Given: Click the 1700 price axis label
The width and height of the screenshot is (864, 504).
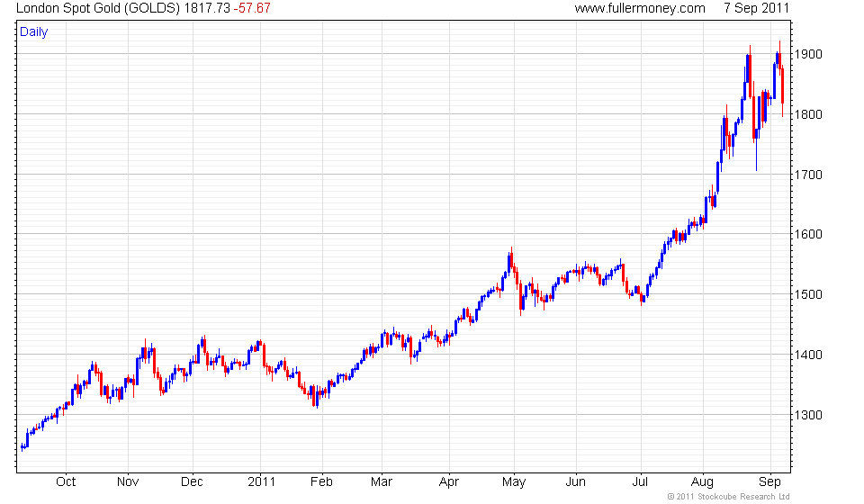Looking at the screenshot, I should [x=808, y=175].
